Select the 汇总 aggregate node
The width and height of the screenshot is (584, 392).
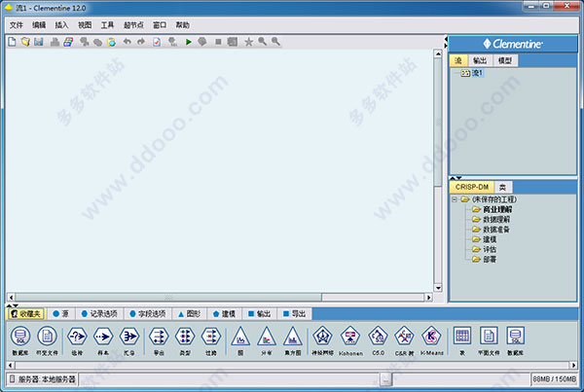point(129,340)
